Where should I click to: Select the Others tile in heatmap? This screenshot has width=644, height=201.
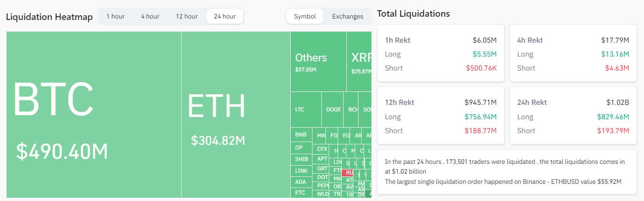pyautogui.click(x=318, y=62)
